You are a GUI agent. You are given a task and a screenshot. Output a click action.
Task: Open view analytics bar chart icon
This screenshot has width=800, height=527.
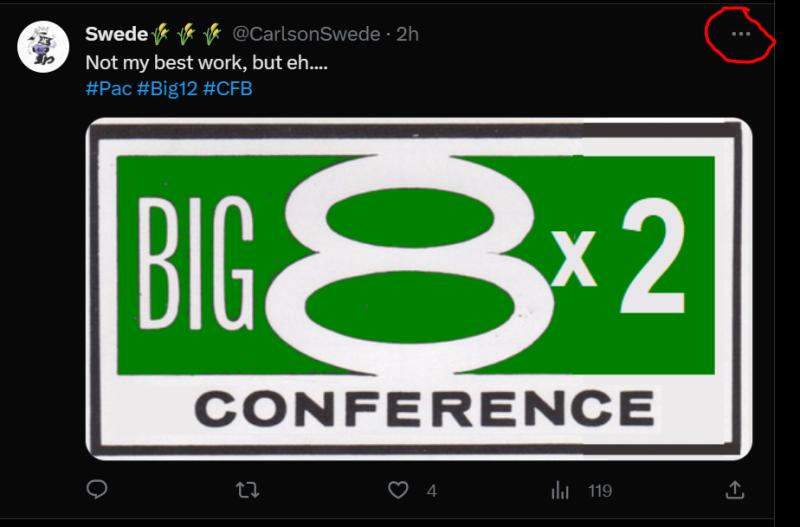point(560,490)
